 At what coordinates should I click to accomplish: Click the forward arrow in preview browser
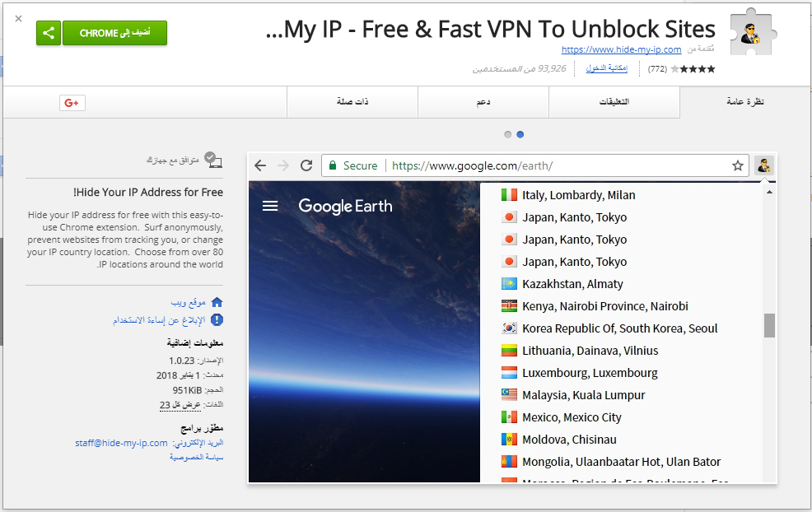click(283, 165)
